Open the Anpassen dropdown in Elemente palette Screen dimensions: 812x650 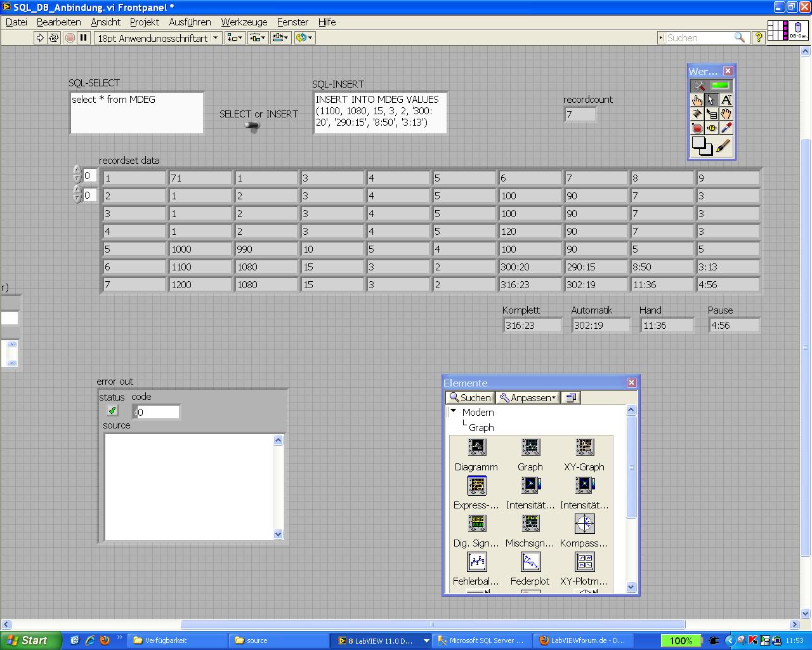528,398
